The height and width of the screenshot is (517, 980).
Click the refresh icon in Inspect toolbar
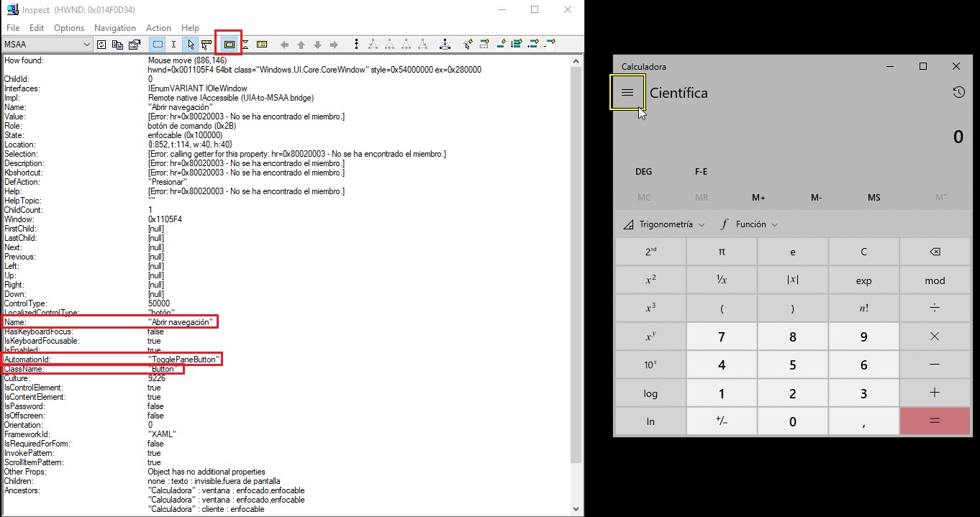coord(101,45)
